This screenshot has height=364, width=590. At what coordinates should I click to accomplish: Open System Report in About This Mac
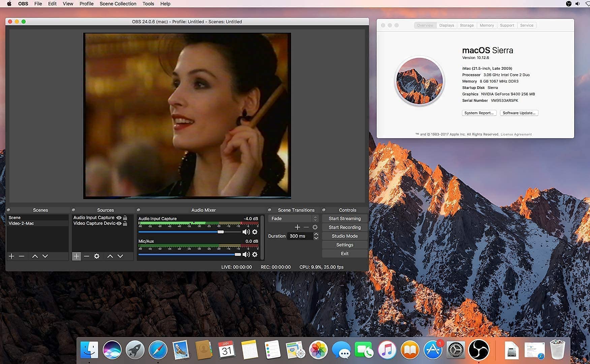coord(479,113)
